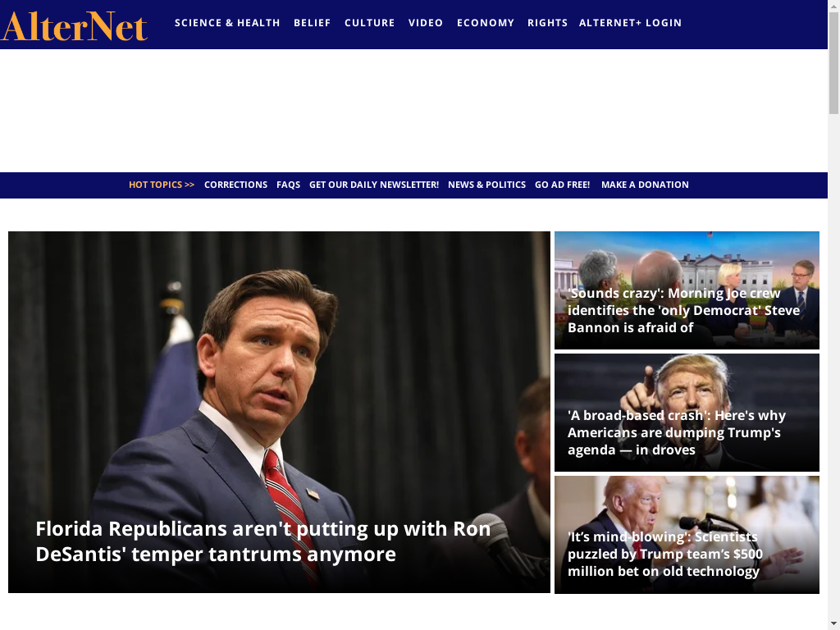Screen dimensions: 840x630
Task: Open the Science & Health section
Action: 227,23
